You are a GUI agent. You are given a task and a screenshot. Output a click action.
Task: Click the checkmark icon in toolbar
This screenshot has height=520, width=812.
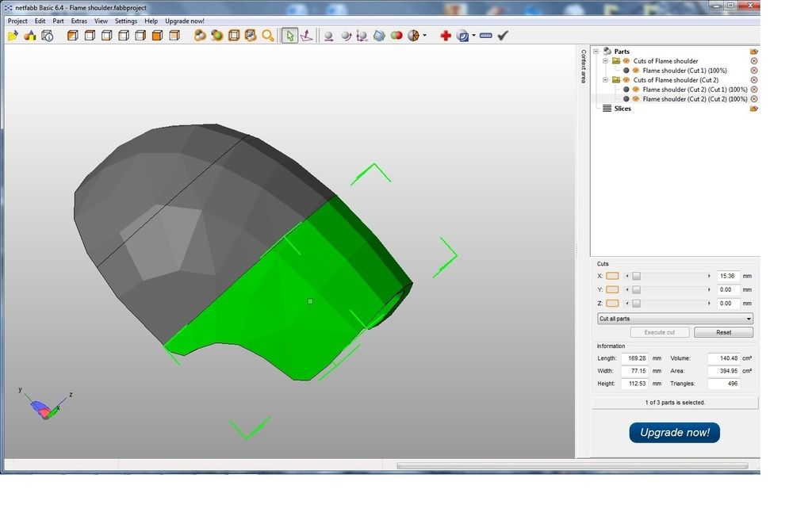click(503, 36)
